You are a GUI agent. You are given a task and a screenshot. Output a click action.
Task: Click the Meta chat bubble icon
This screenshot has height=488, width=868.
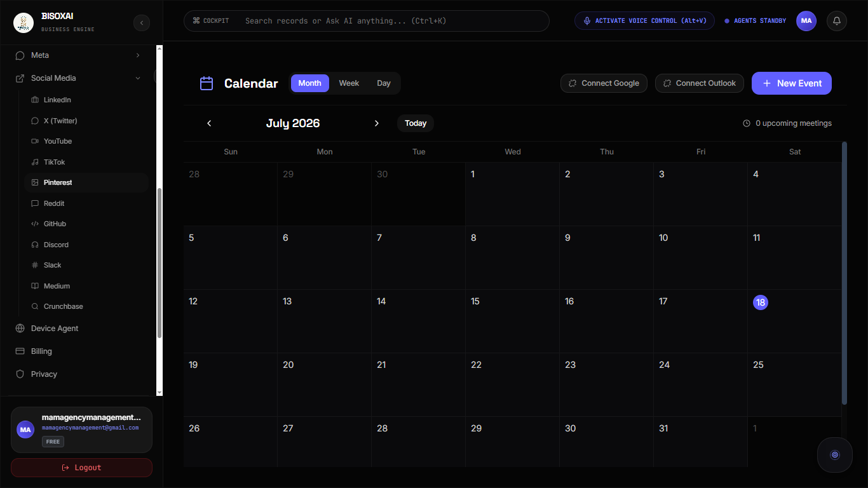pos(20,55)
